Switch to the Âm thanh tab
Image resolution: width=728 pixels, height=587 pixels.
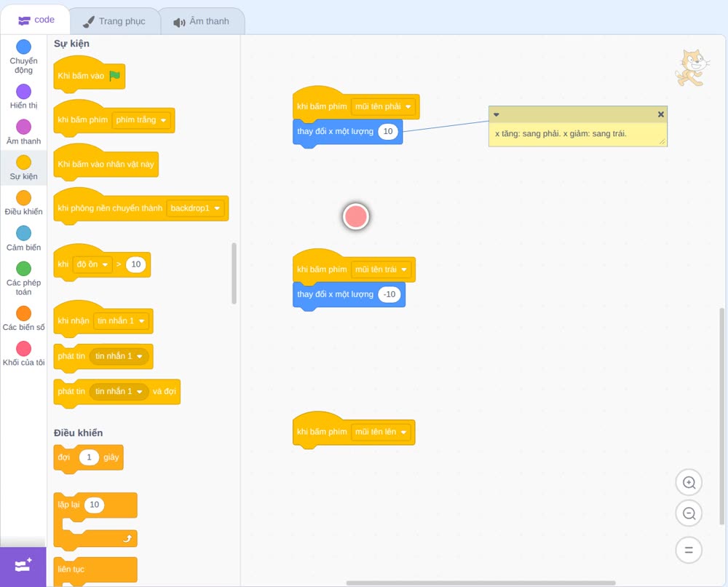click(x=202, y=21)
